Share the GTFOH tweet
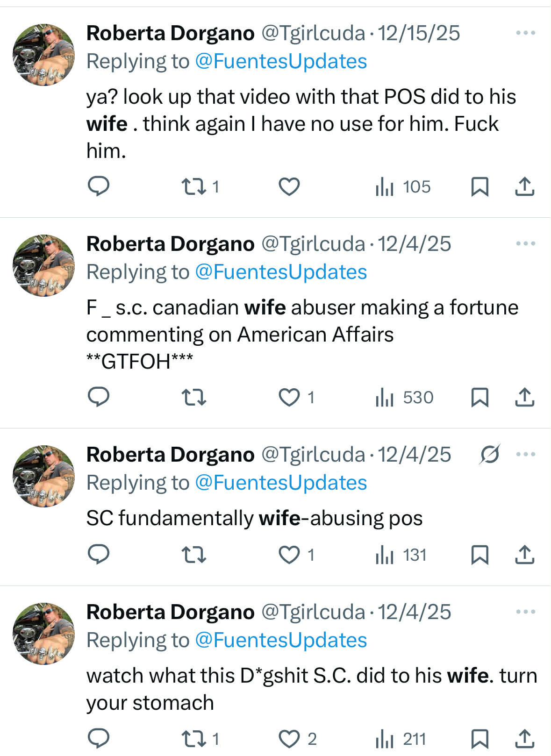551x756 pixels. coord(524,397)
